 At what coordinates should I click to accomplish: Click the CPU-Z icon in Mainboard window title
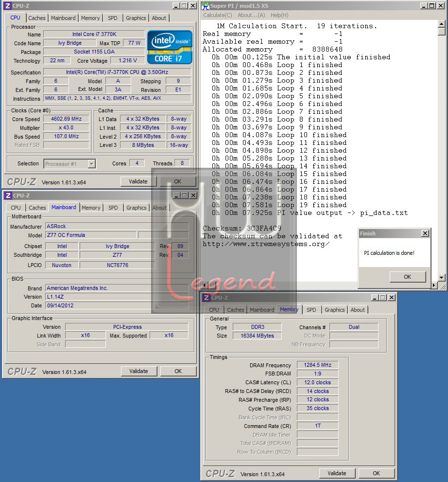pos(8,195)
